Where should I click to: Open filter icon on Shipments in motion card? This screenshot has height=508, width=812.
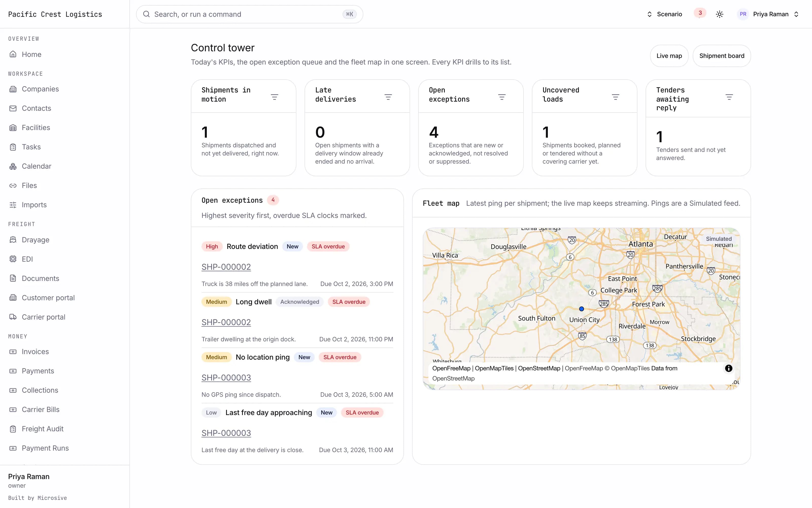click(275, 97)
